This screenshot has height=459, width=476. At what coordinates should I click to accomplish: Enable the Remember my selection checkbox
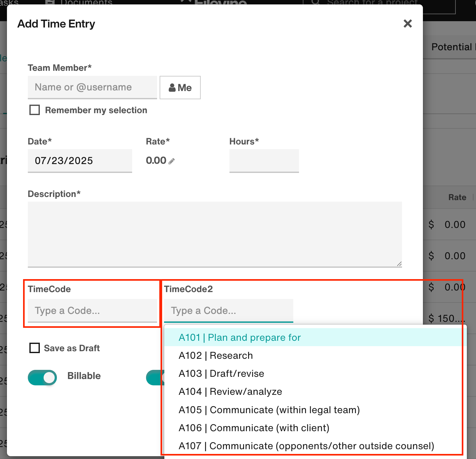pos(34,110)
